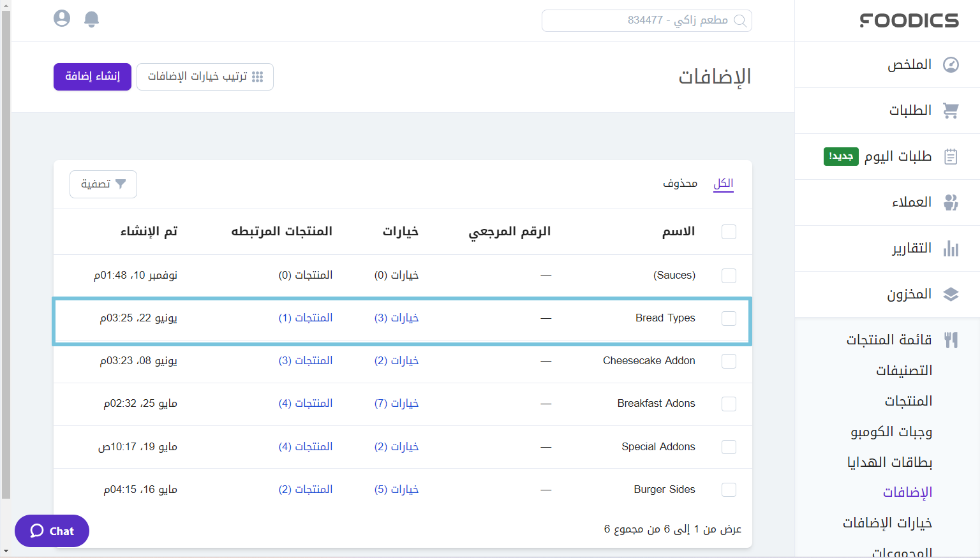Click the المخزون layers icon
The width and height of the screenshot is (980, 558).
(951, 295)
